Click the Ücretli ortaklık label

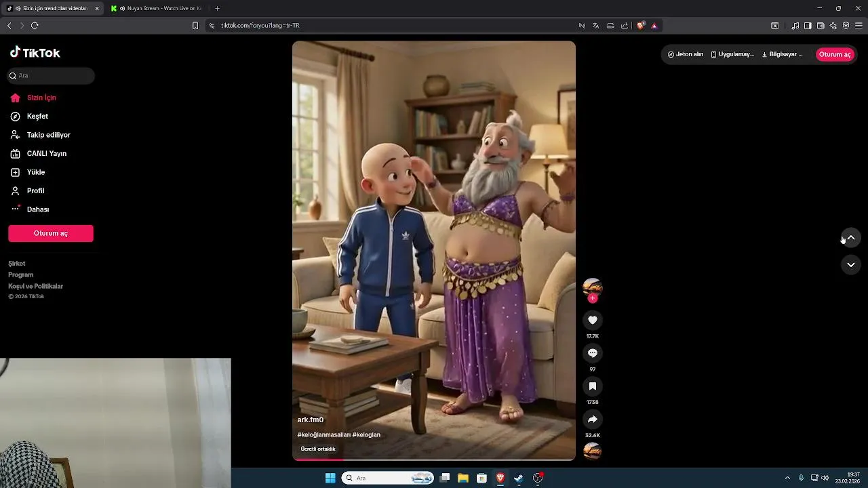click(x=318, y=449)
